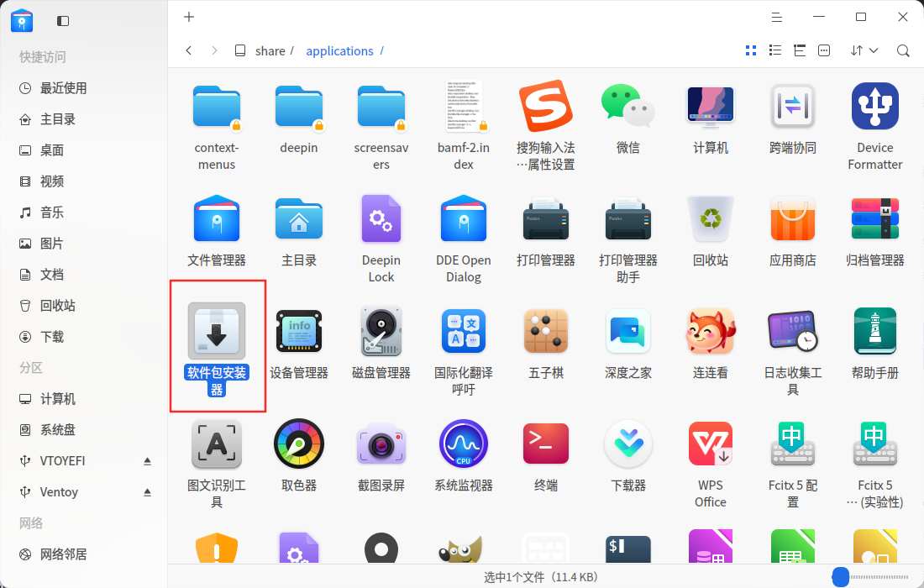Select the 图文识别工具 OCR icon
This screenshot has height=588, width=924.
[216, 444]
